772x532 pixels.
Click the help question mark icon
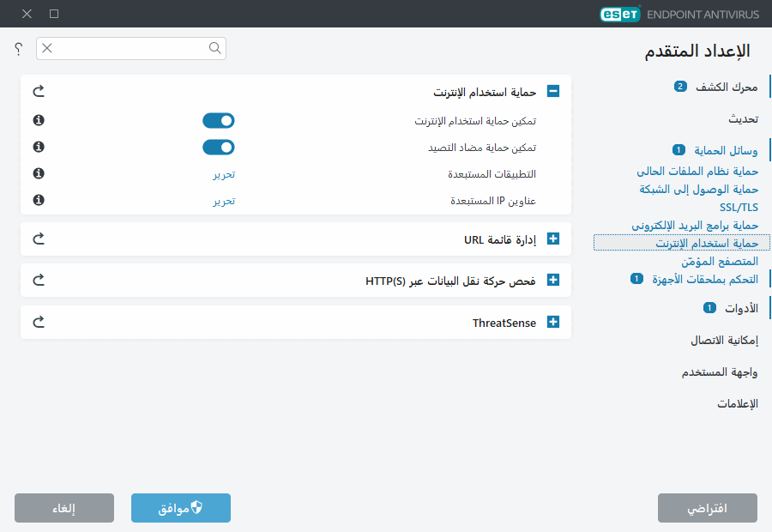[x=17, y=49]
